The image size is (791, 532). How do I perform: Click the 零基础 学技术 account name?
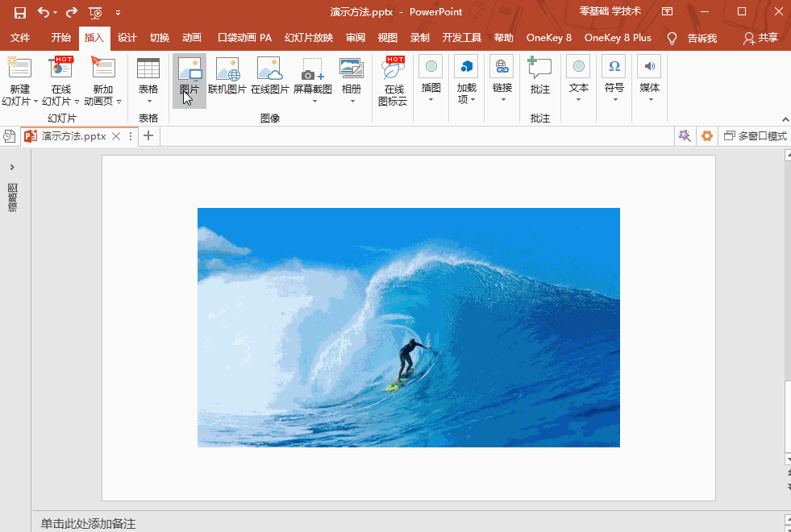click(x=610, y=11)
